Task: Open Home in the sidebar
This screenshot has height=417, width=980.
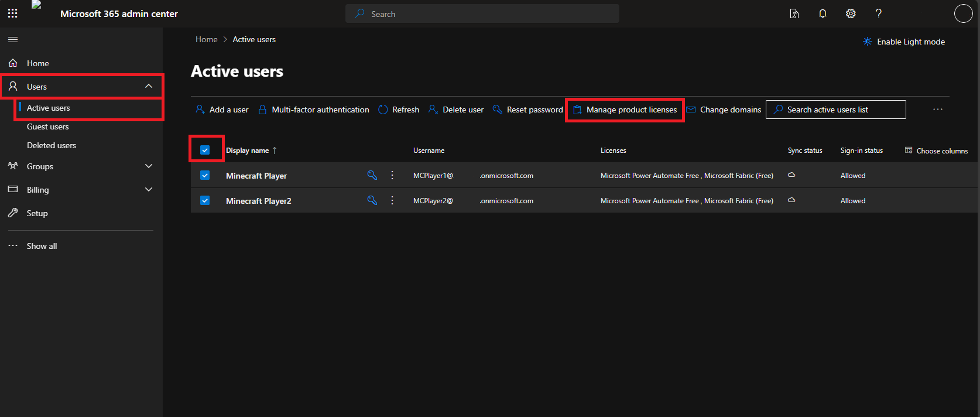Action: pyautogui.click(x=38, y=63)
